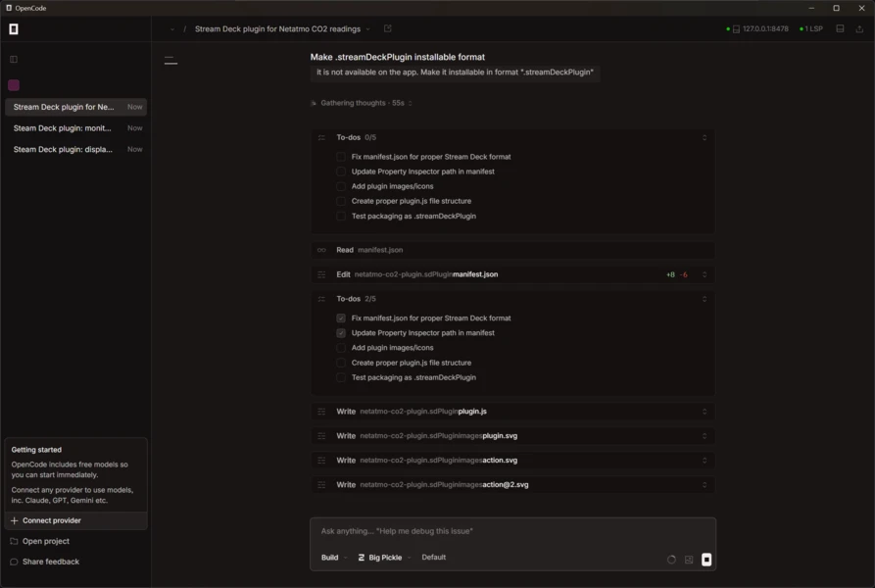The height and width of the screenshot is (588, 875).
Task: Click the context usage circle indicator
Action: [671, 560]
